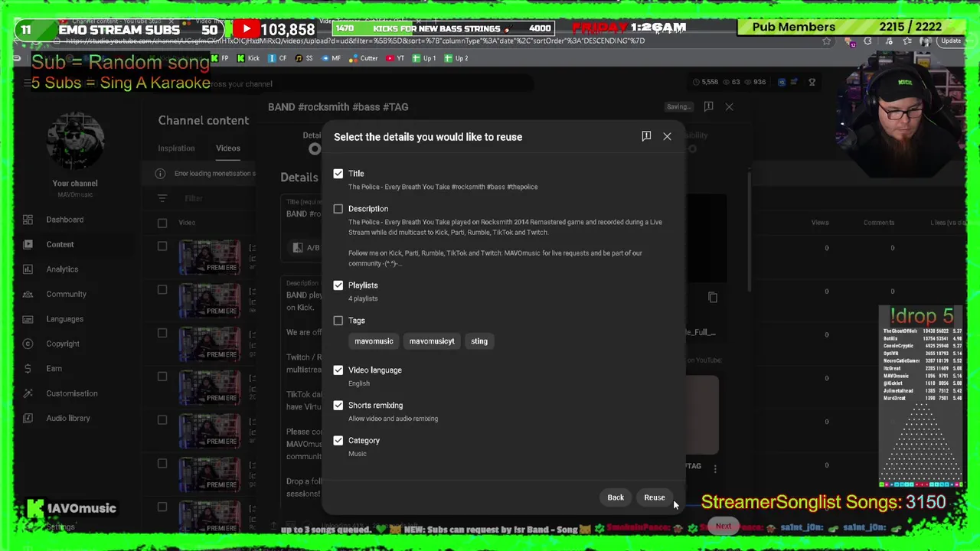Open the FP bookmark
Screen dimensions: 980x551
(220, 58)
